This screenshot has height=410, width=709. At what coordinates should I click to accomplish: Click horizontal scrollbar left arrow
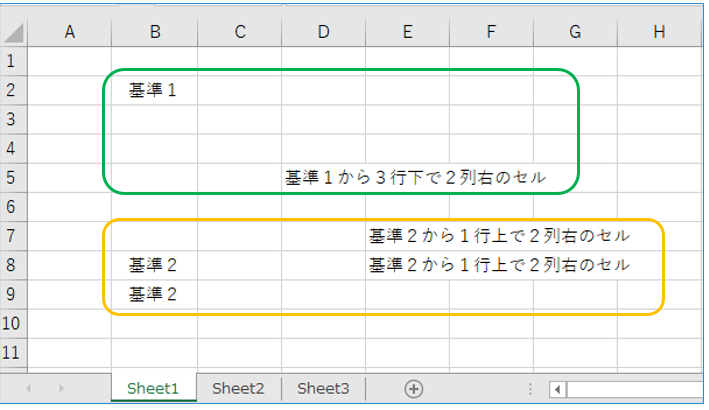pos(558,389)
